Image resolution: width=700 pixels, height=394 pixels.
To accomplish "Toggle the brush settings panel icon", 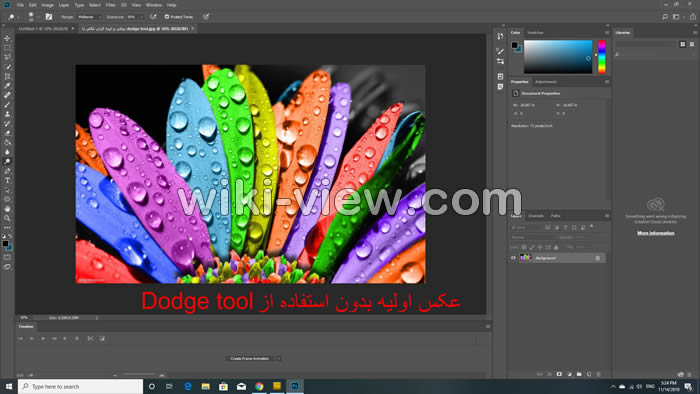I will pyautogui.click(x=49, y=17).
